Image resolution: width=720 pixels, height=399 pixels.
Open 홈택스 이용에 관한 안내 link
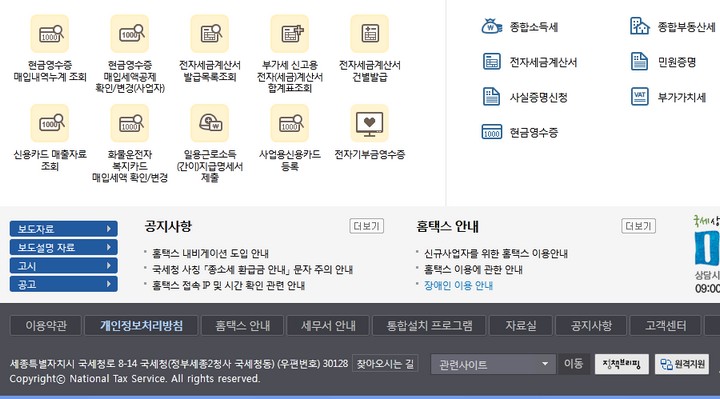[473, 270]
